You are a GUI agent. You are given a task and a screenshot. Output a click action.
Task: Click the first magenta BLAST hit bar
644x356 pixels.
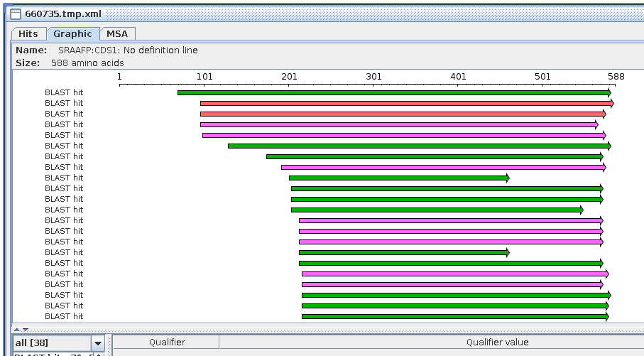click(x=398, y=124)
